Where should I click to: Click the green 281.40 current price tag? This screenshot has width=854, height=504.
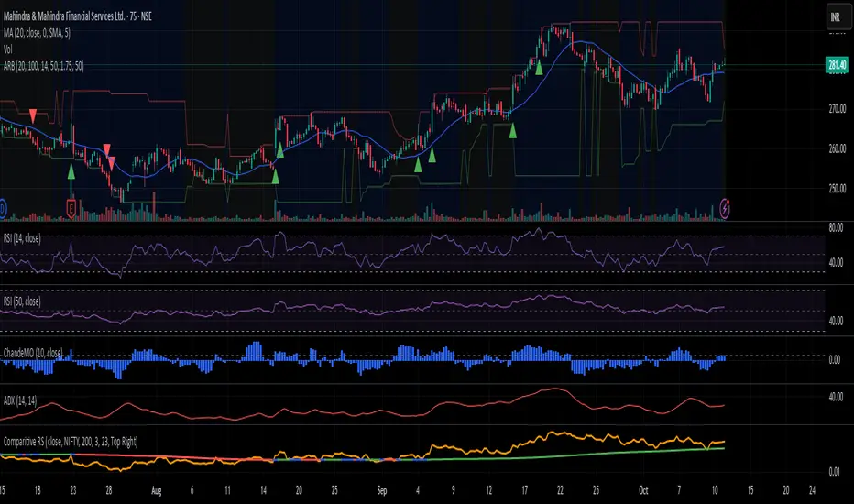(835, 65)
